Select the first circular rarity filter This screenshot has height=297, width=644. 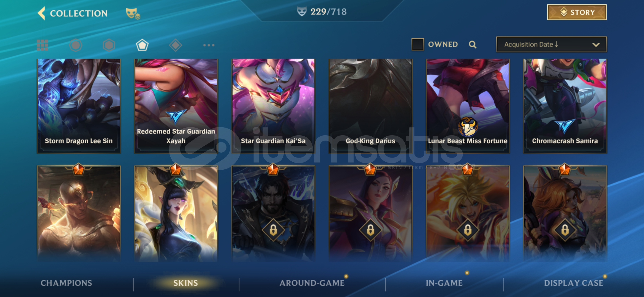[76, 45]
